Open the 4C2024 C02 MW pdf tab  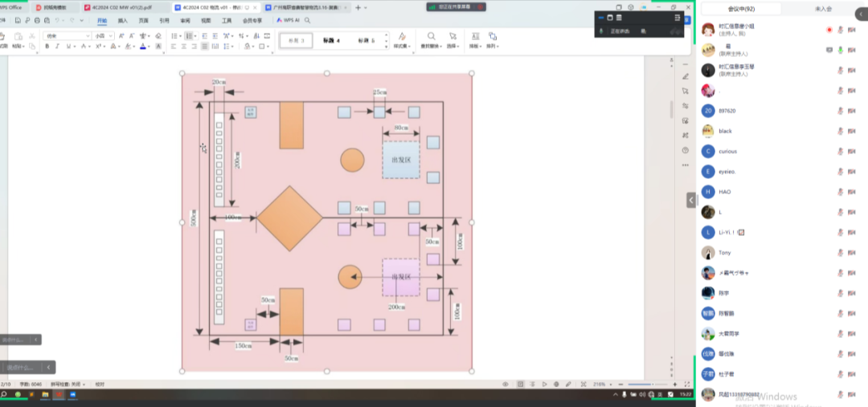pyautogui.click(x=121, y=6)
